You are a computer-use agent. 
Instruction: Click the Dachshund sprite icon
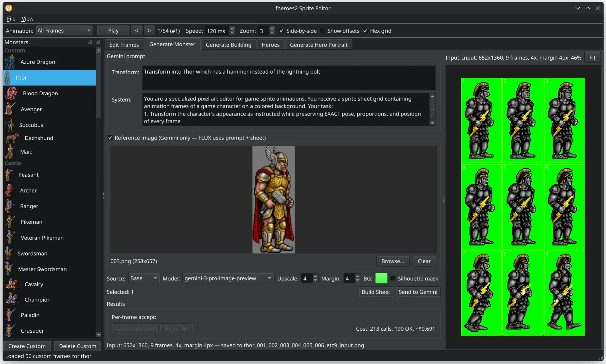(x=12, y=138)
